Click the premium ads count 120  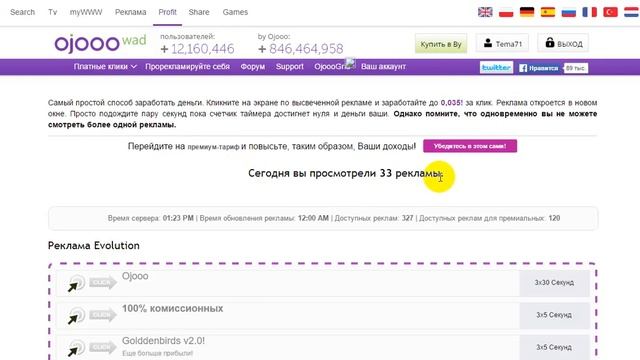coord(554,218)
